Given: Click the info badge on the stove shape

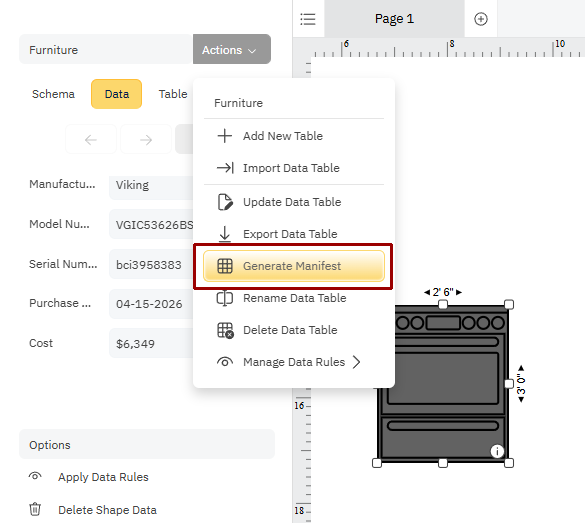Looking at the screenshot, I should click(497, 451).
